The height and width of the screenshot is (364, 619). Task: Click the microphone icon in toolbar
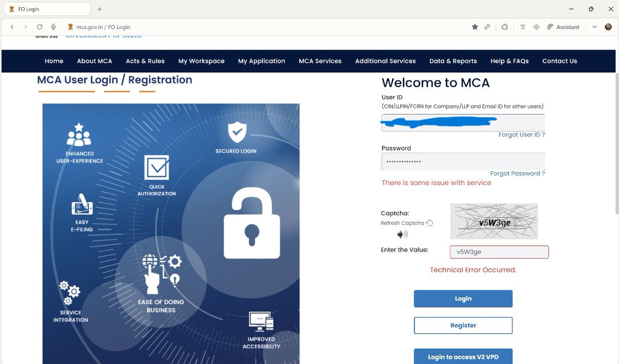coord(53,27)
